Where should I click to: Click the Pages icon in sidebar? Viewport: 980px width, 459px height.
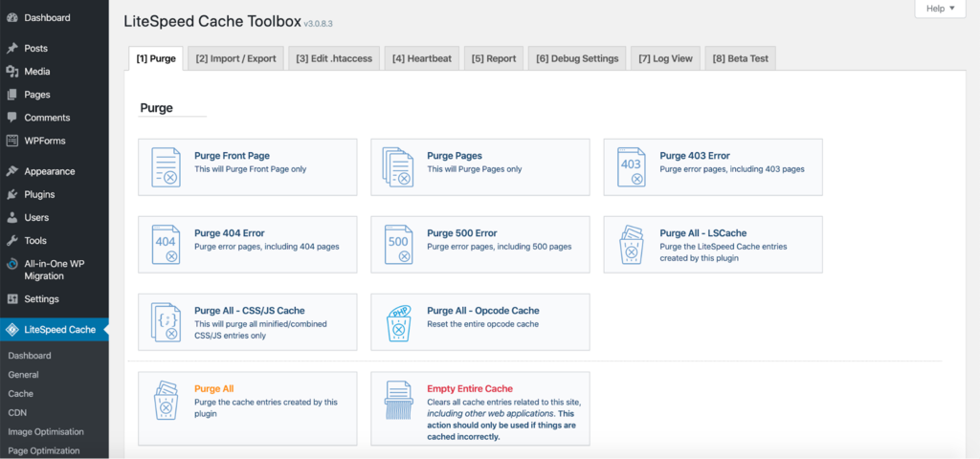[x=11, y=95]
